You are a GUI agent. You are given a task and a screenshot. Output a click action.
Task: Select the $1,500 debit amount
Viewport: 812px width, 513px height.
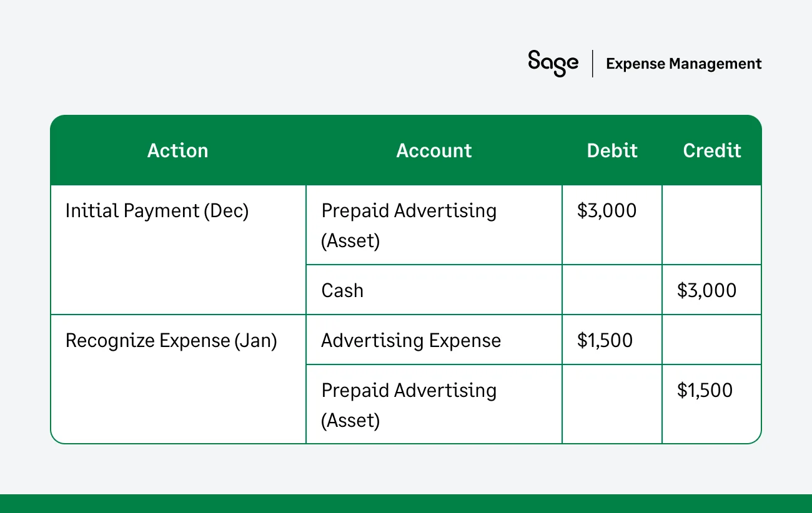click(x=605, y=341)
